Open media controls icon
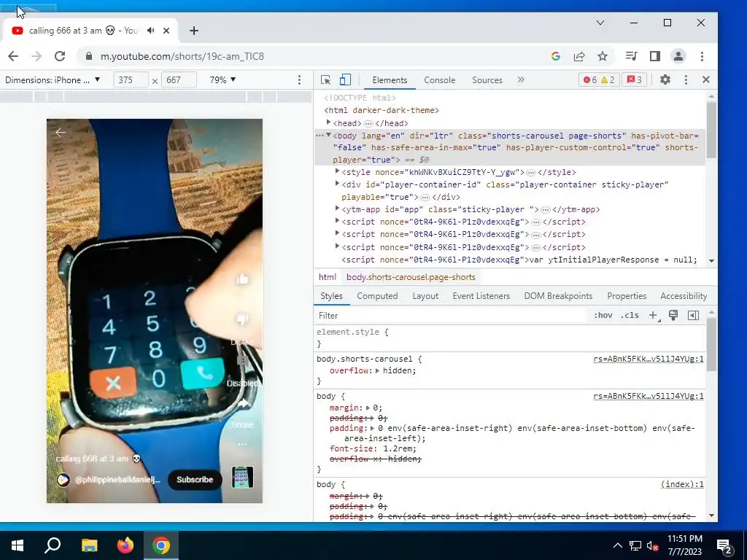This screenshot has width=747, height=560. click(631, 56)
